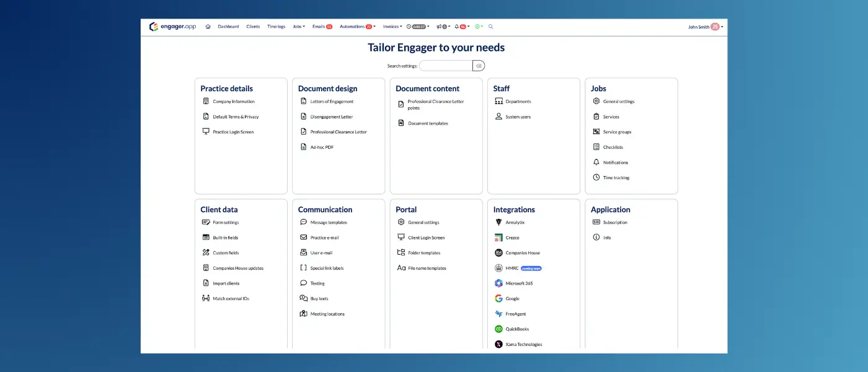
Task: Click the Google logo icon
Action: click(498, 298)
